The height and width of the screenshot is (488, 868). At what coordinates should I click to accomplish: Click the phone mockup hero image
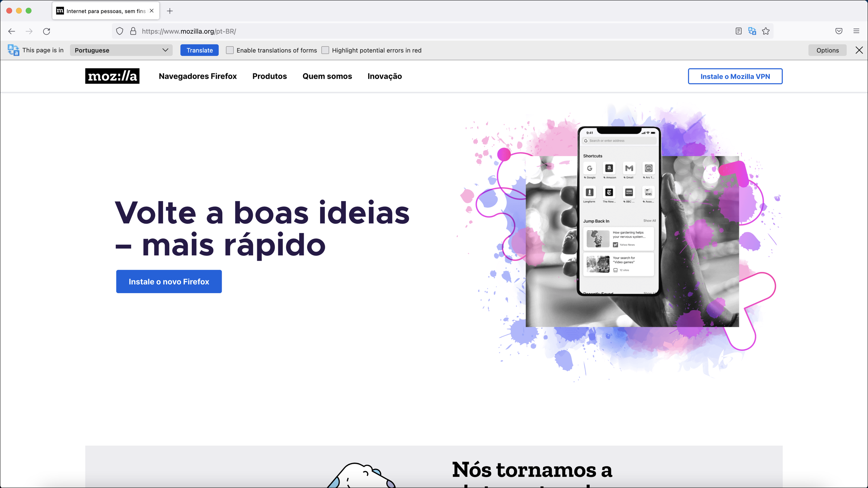(618, 211)
